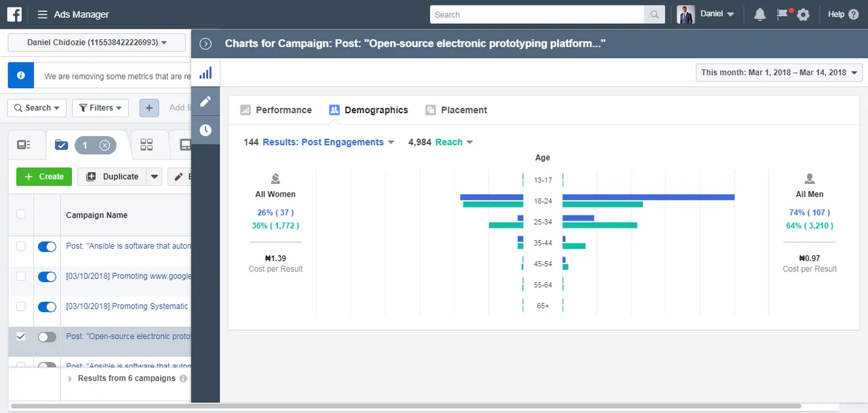Click the women Cost per Result value

tap(275, 258)
